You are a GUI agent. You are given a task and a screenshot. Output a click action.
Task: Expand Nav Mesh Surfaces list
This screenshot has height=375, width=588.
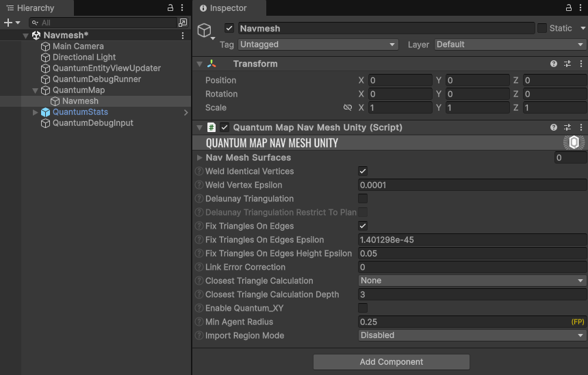199,158
